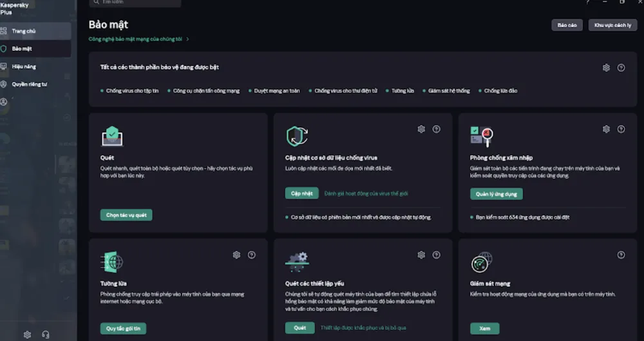Open Hiệu năng section in the sidebar
The image size is (644, 341).
coord(23,66)
